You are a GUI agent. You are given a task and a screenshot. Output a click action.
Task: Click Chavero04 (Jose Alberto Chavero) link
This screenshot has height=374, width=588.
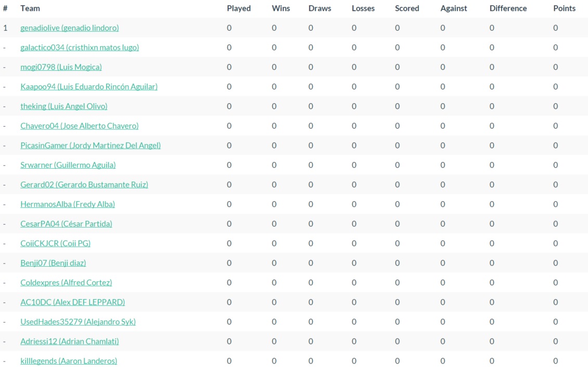point(80,126)
